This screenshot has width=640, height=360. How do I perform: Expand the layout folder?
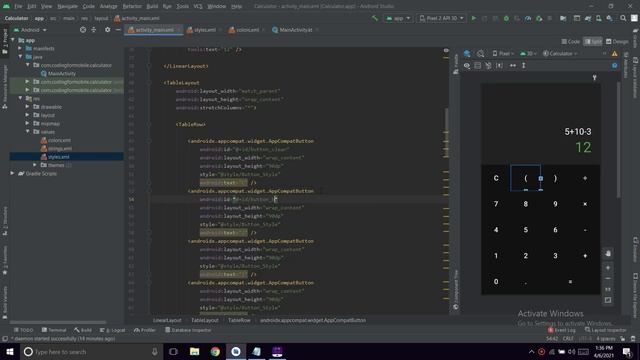point(27,115)
